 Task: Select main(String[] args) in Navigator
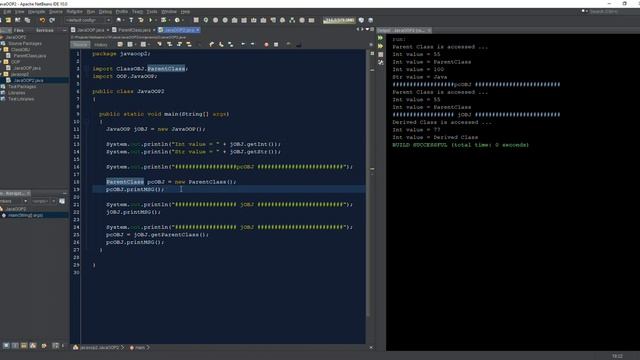[x=25, y=215]
